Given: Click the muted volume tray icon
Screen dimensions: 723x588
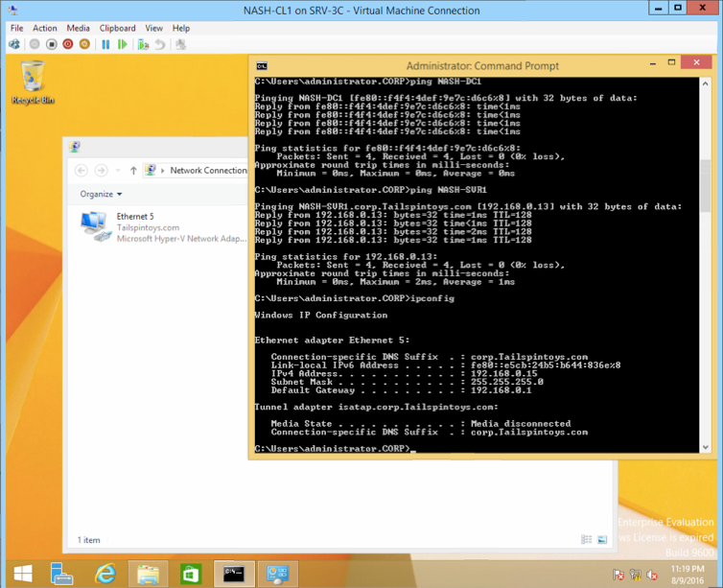Looking at the screenshot, I should point(652,575).
